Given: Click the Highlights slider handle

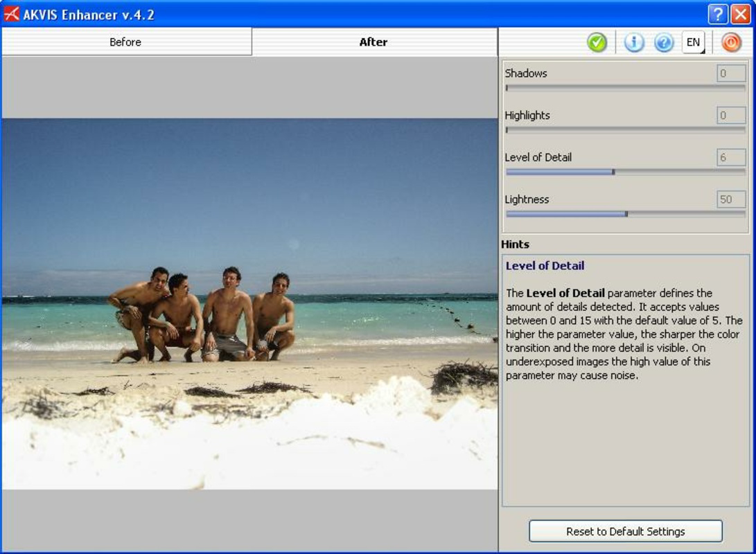Looking at the screenshot, I should 508,129.
